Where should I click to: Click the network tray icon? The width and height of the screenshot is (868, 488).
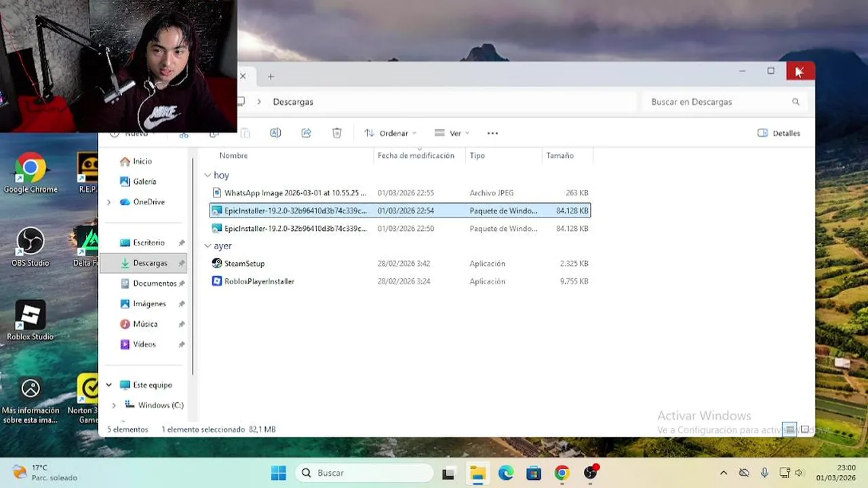pyautogui.click(x=785, y=473)
